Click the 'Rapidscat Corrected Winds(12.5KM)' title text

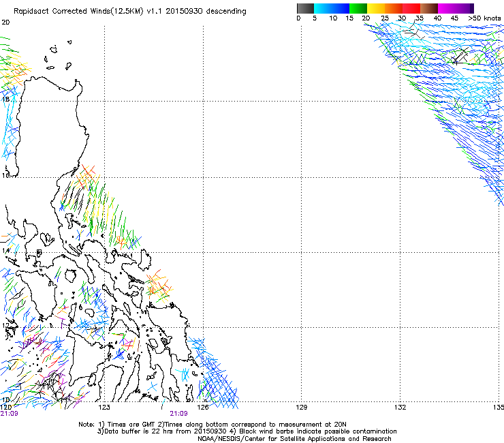point(78,12)
